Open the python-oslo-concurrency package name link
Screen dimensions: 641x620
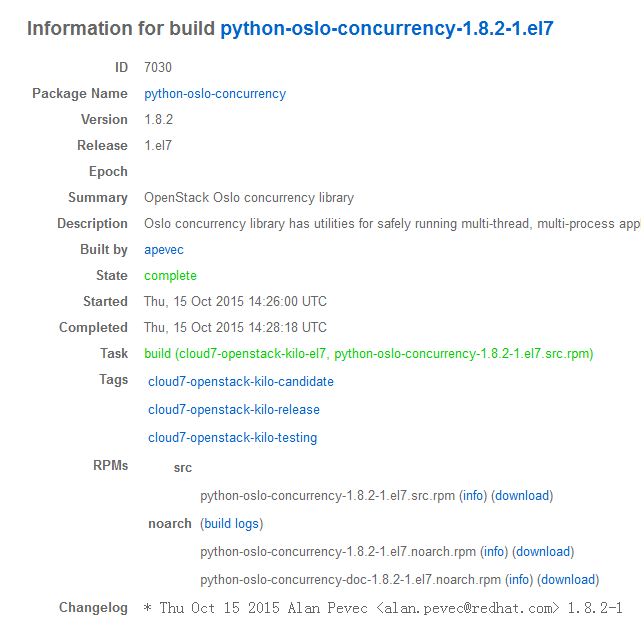point(215,94)
